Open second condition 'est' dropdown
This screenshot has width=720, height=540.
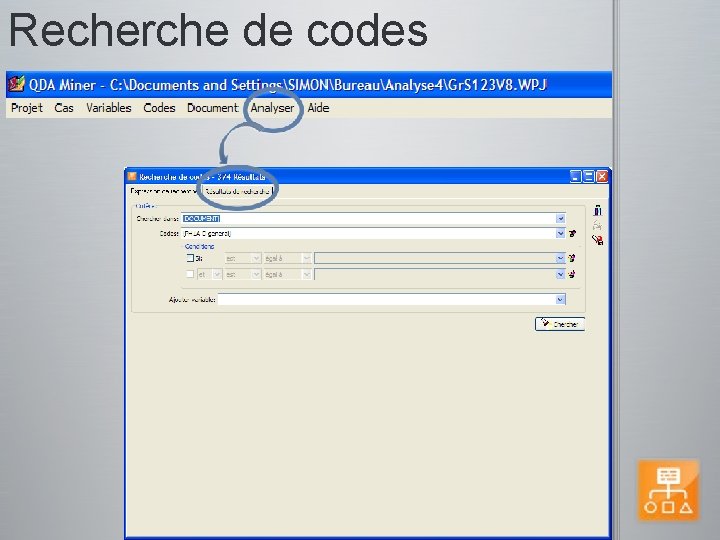[256, 275]
